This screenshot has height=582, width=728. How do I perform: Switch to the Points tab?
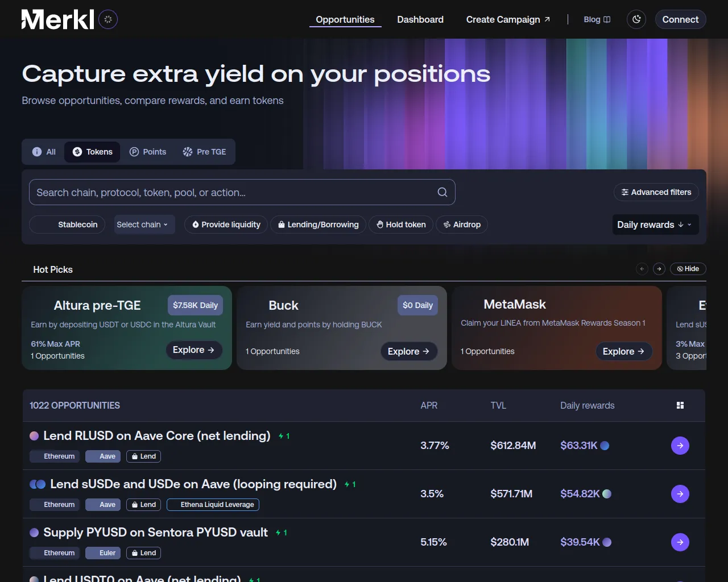(148, 152)
